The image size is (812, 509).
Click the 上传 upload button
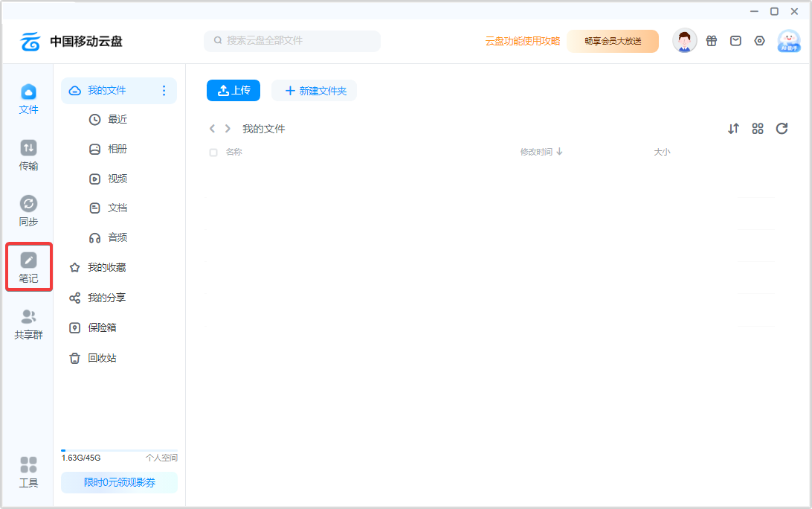pos(233,90)
